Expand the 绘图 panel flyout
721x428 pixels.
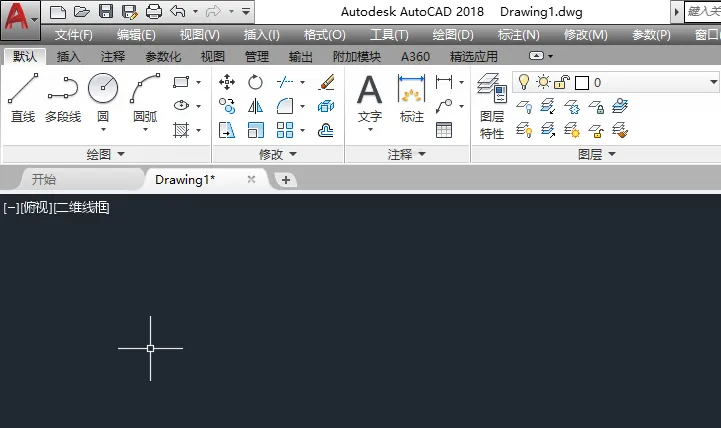pyautogui.click(x=105, y=154)
